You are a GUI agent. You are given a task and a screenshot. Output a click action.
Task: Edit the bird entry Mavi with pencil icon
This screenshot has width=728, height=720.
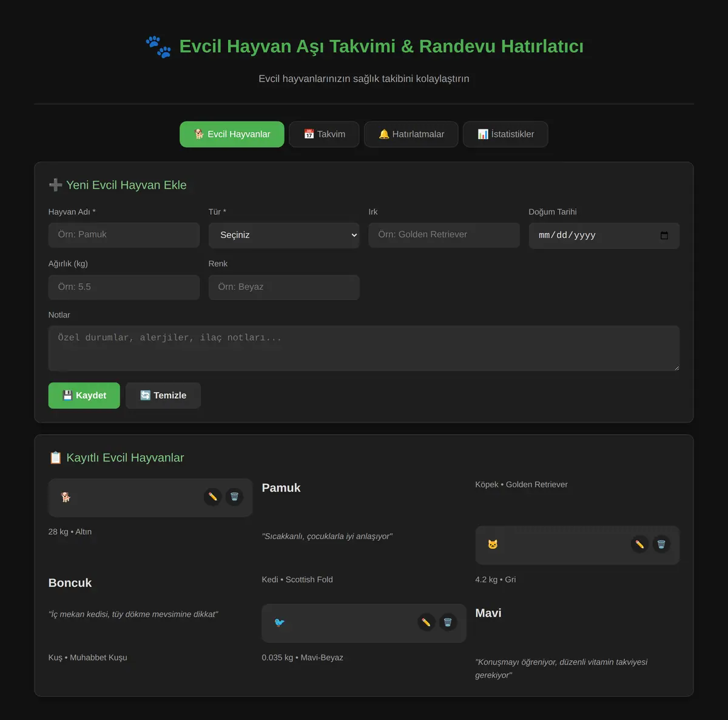point(426,623)
